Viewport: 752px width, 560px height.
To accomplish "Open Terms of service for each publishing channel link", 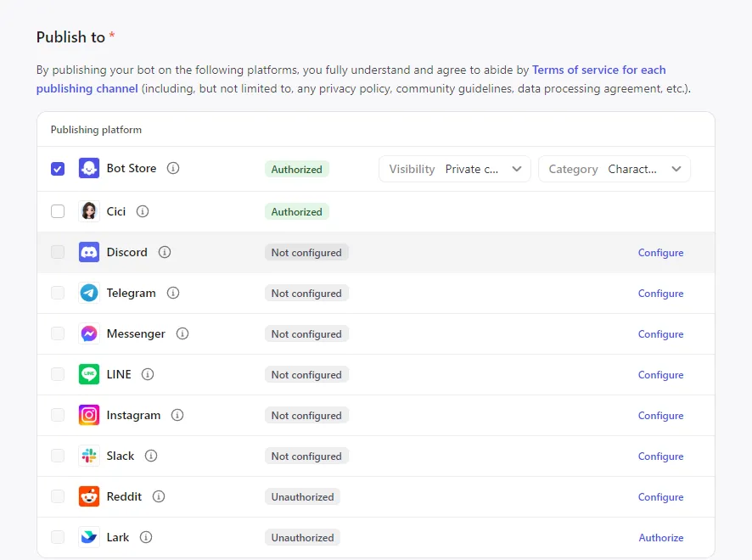I will pos(599,70).
